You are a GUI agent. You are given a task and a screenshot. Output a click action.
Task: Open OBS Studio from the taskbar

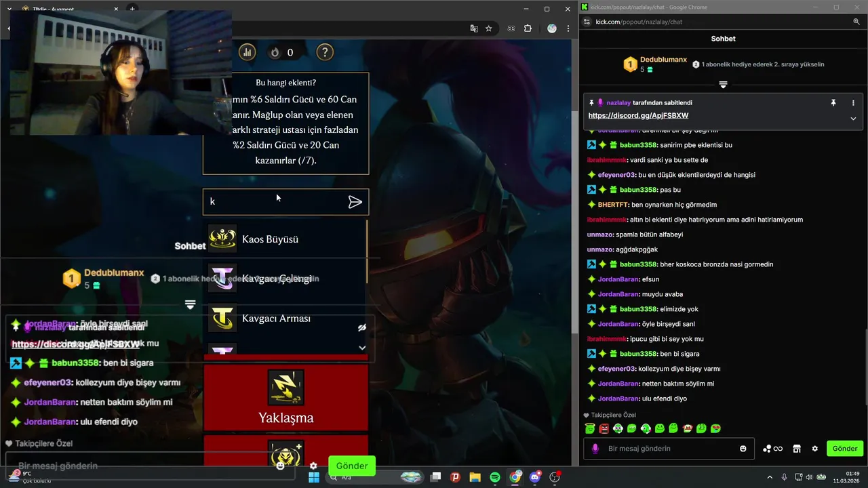coord(555,477)
